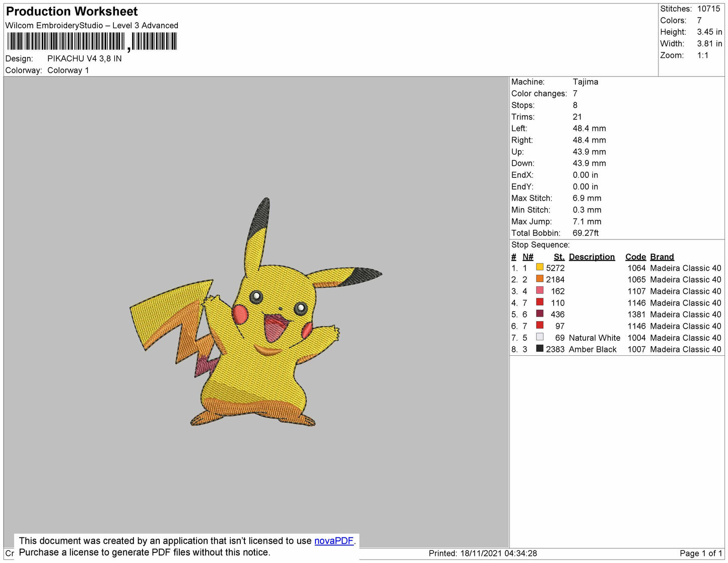Image resolution: width=728 pixels, height=563 pixels.
Task: Click the St. column header
Action: 559,257
